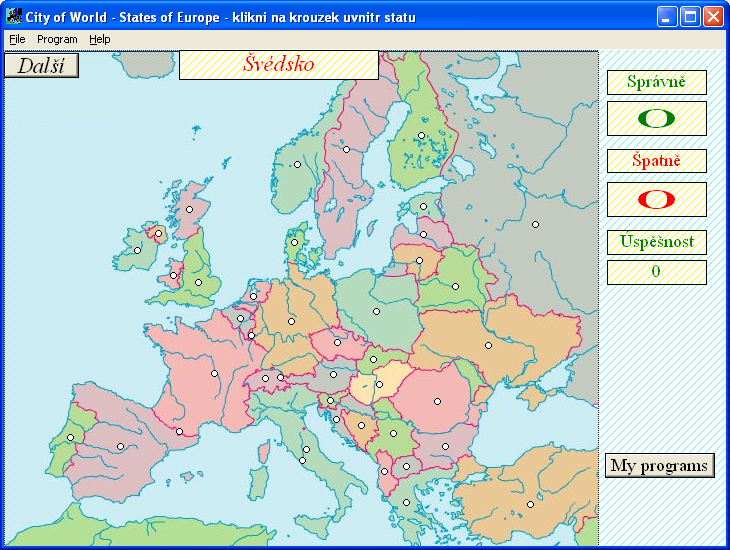Click the circle inside Russia

point(535,224)
